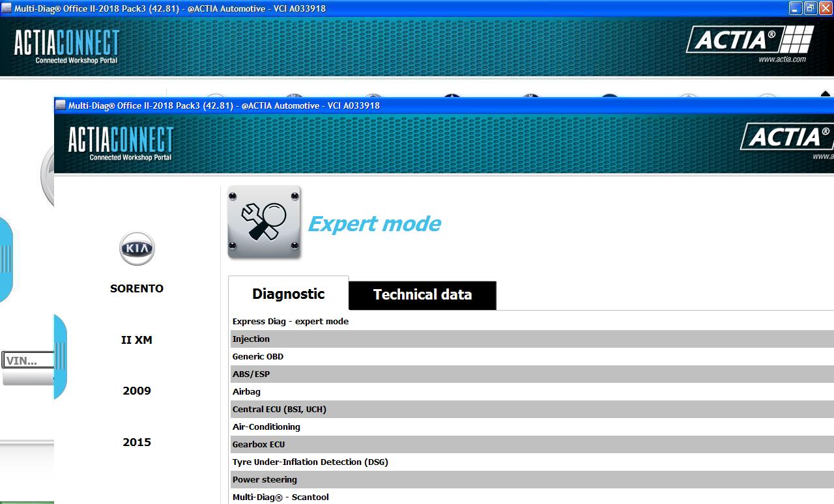
Task: Click the SORENTO model label
Action: [x=137, y=288]
